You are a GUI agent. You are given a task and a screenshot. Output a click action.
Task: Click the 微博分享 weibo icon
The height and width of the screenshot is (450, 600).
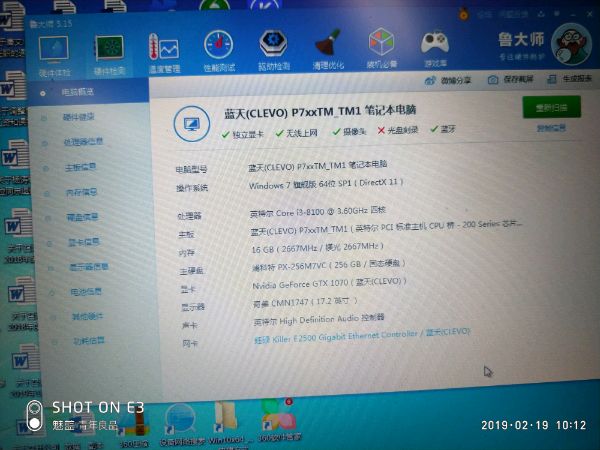430,81
